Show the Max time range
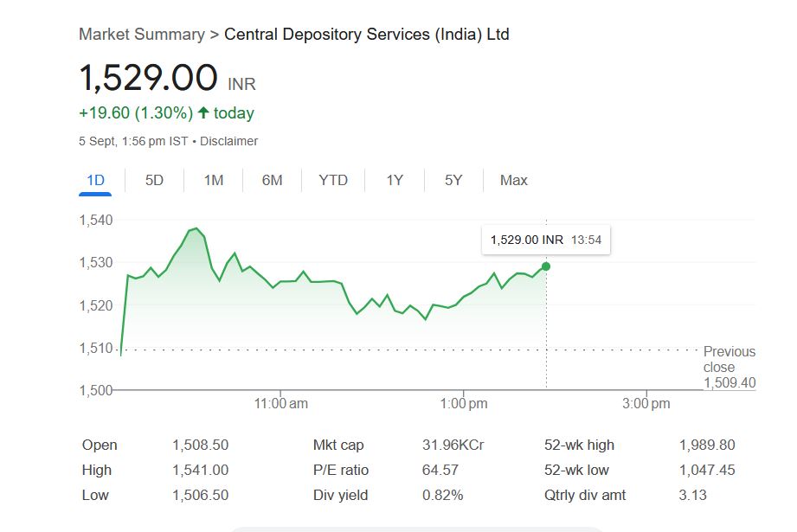This screenshot has width=797, height=532. coord(513,180)
